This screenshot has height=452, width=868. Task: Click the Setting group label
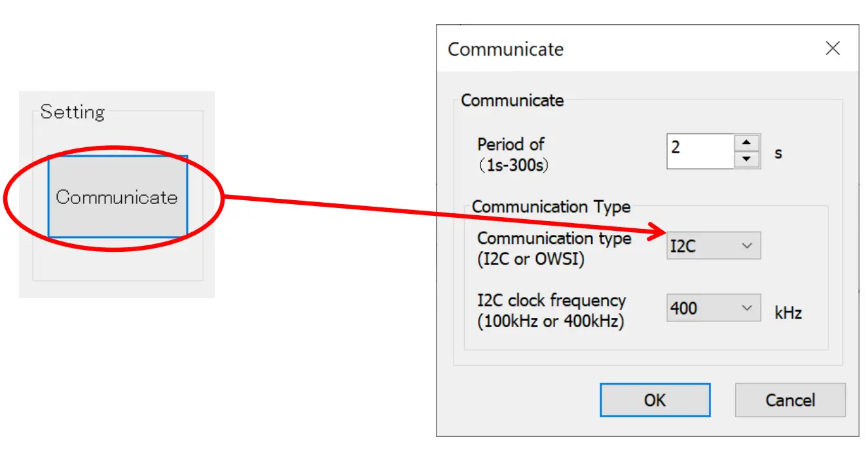pyautogui.click(x=73, y=112)
